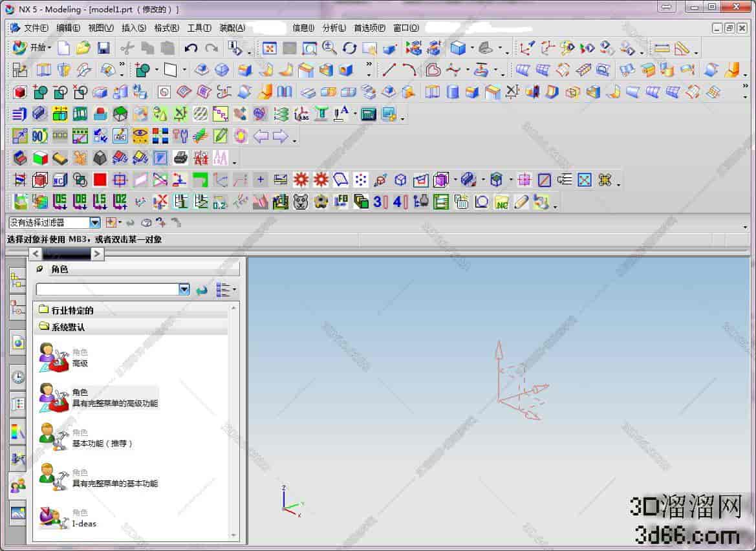Click the text field in the roles panel
The height and width of the screenshot is (551, 756).
coord(107,290)
